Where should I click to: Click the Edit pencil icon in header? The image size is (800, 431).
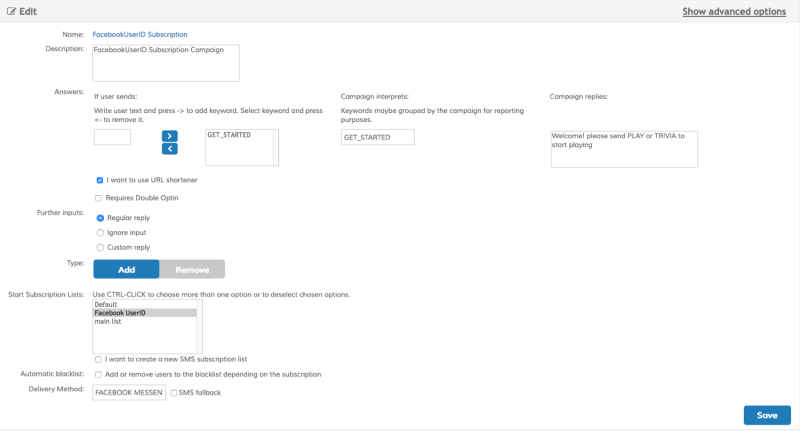[12, 11]
